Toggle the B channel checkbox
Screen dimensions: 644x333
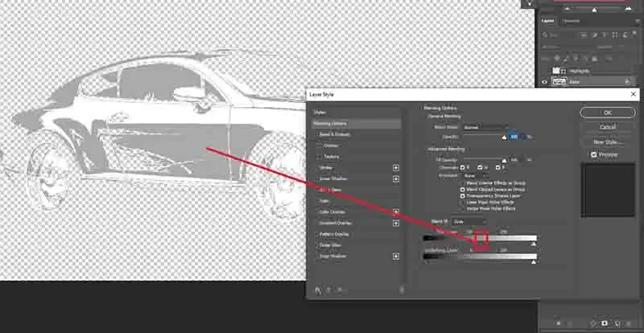coord(497,167)
